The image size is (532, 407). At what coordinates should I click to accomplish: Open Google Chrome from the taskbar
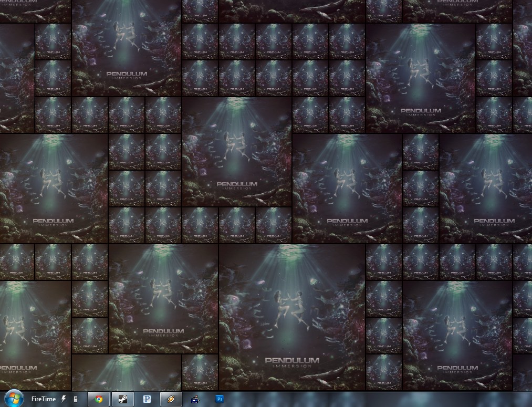point(98,399)
